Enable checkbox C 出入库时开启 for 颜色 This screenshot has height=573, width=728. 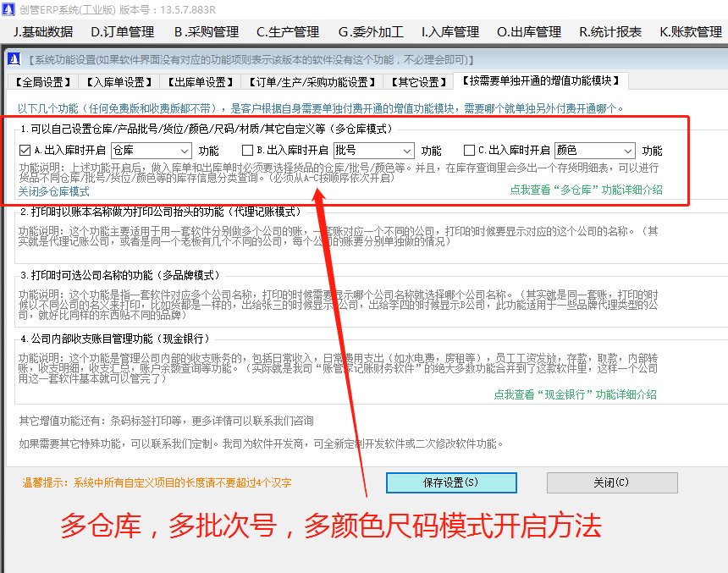[471, 150]
